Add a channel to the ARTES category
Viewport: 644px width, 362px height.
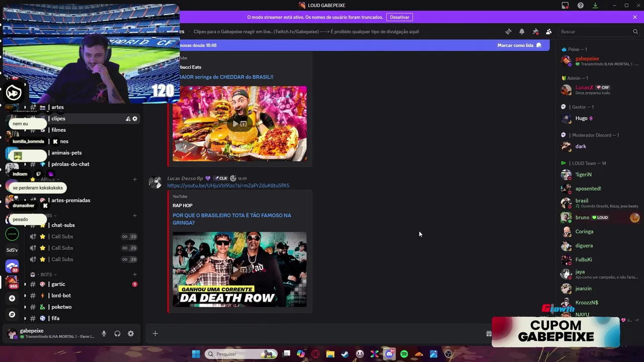[x=135, y=179]
